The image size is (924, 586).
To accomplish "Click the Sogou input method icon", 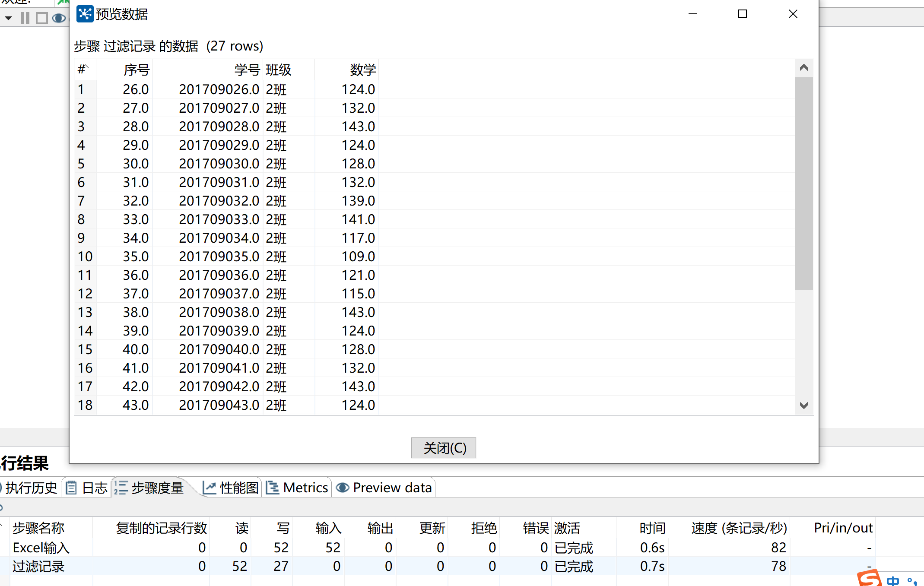I will click(869, 578).
